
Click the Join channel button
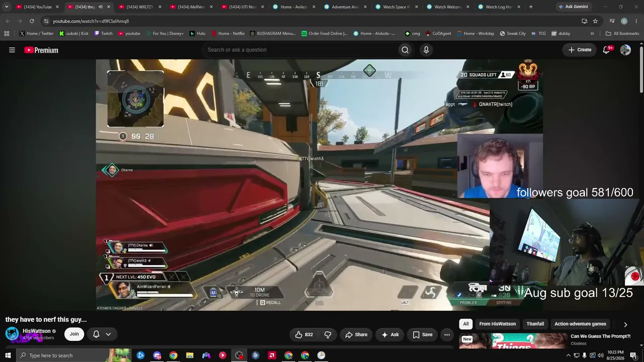point(74,334)
